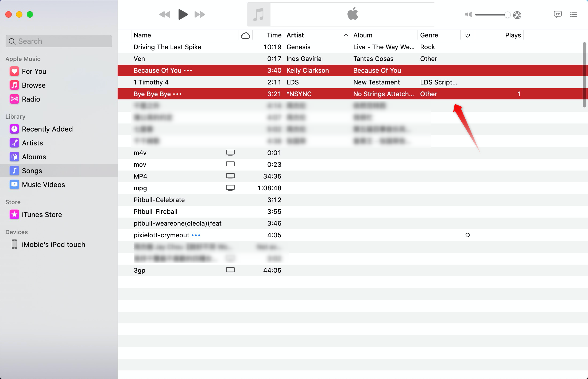
Task: Click the Play button
Action: coord(183,14)
